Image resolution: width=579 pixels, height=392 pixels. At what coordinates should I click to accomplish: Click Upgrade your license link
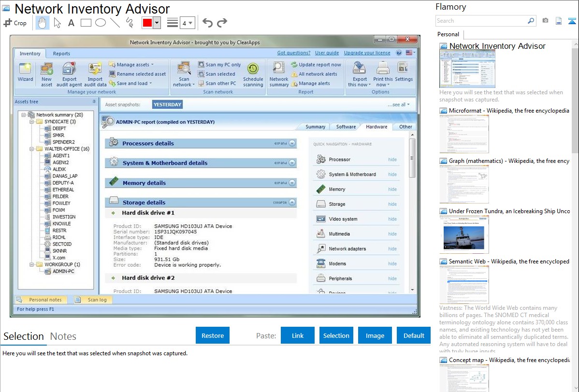pyautogui.click(x=367, y=53)
